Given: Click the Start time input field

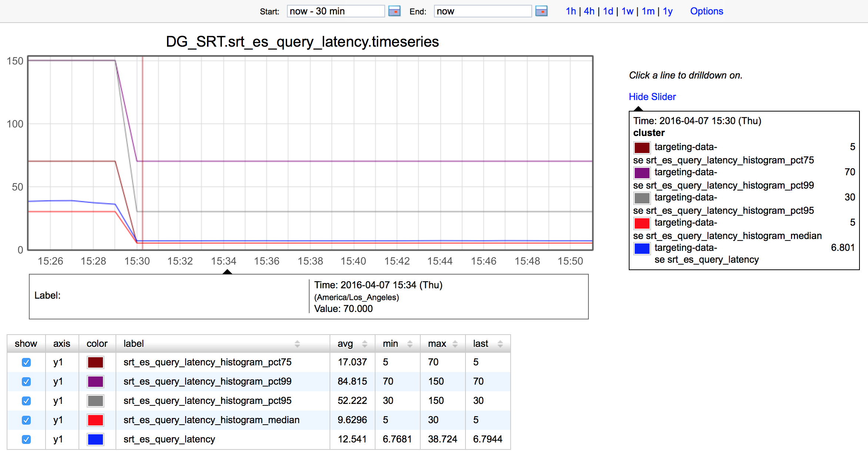Looking at the screenshot, I should (335, 11).
